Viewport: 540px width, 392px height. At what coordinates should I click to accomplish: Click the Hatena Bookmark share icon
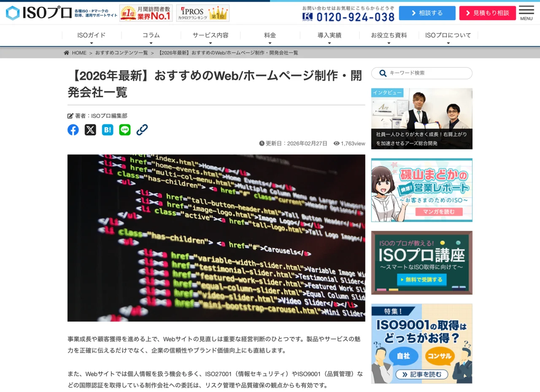click(108, 130)
